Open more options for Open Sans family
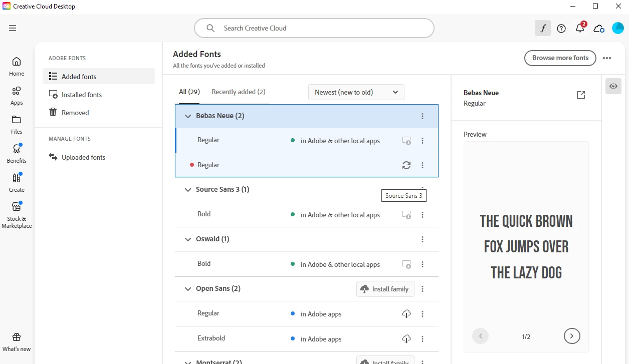629x364 pixels. click(423, 289)
